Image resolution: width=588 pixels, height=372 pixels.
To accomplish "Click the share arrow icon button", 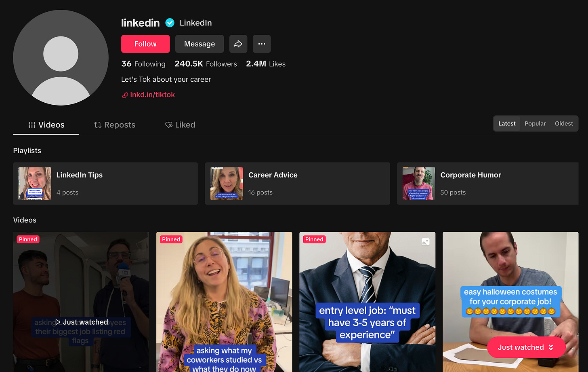I will coord(238,44).
